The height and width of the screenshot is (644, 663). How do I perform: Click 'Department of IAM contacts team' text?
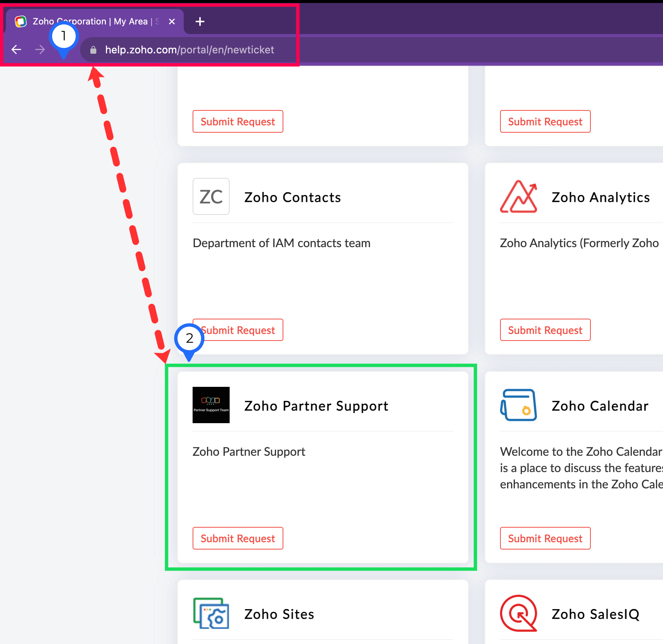click(x=281, y=243)
